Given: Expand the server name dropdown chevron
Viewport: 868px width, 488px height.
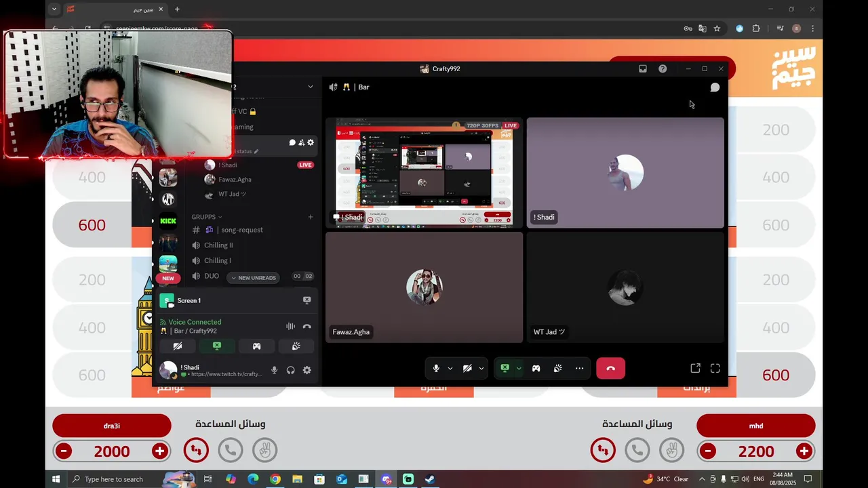Looking at the screenshot, I should (x=311, y=87).
